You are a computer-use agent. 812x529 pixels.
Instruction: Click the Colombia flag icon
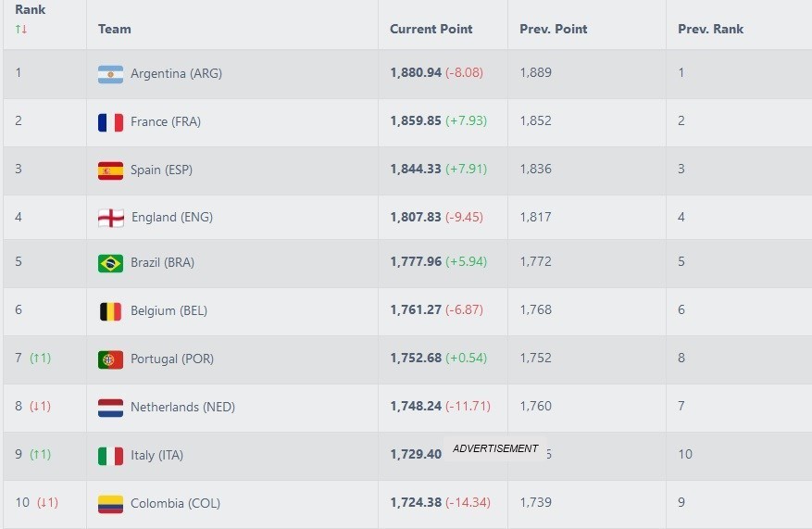(x=110, y=504)
